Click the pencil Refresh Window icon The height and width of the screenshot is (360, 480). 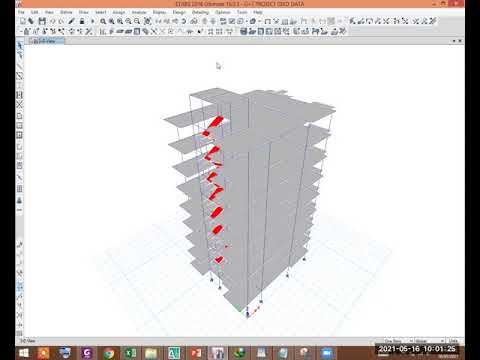[71, 21]
